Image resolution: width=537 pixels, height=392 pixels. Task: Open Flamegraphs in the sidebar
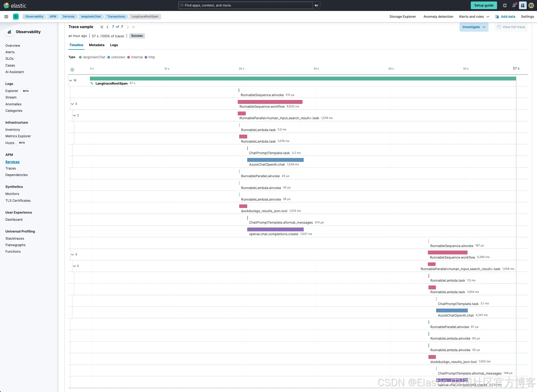click(15, 245)
